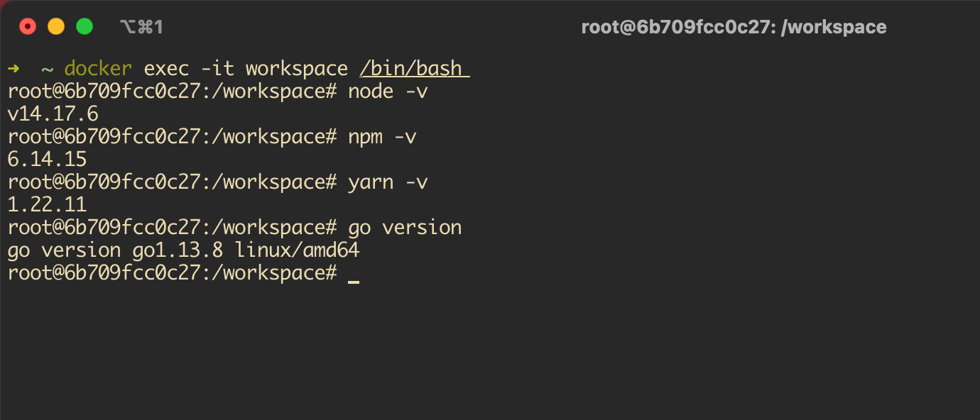Click the tilde home directory symbol

click(x=47, y=70)
